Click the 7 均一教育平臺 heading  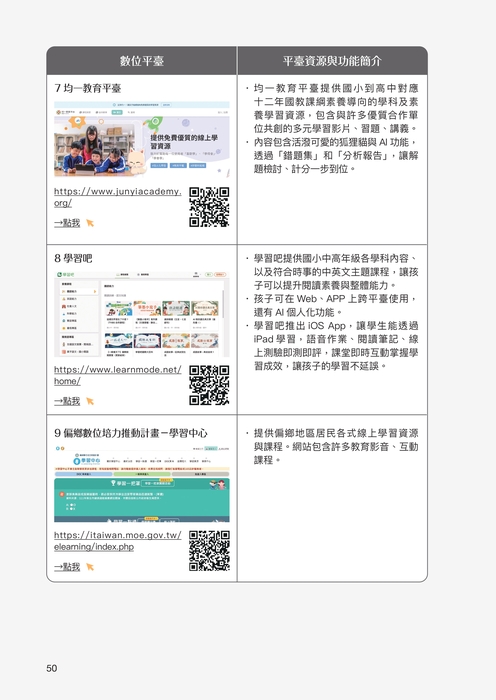[x=88, y=88]
